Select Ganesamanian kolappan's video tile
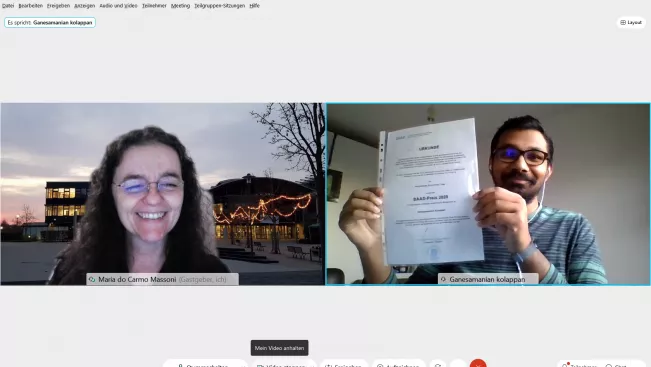The image size is (651, 367). tap(488, 194)
